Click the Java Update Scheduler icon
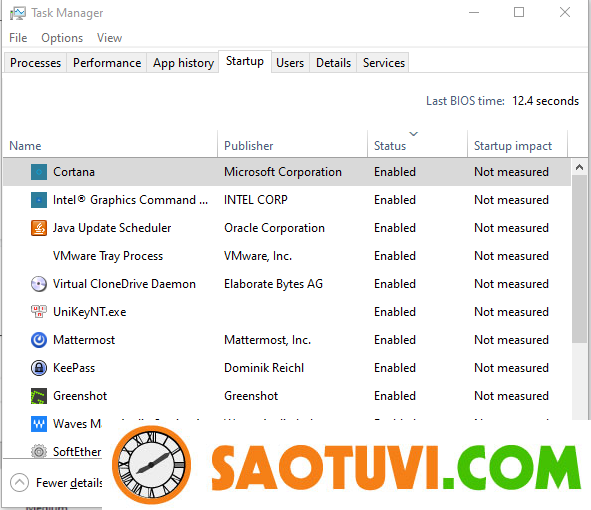591x510 pixels. [39, 228]
